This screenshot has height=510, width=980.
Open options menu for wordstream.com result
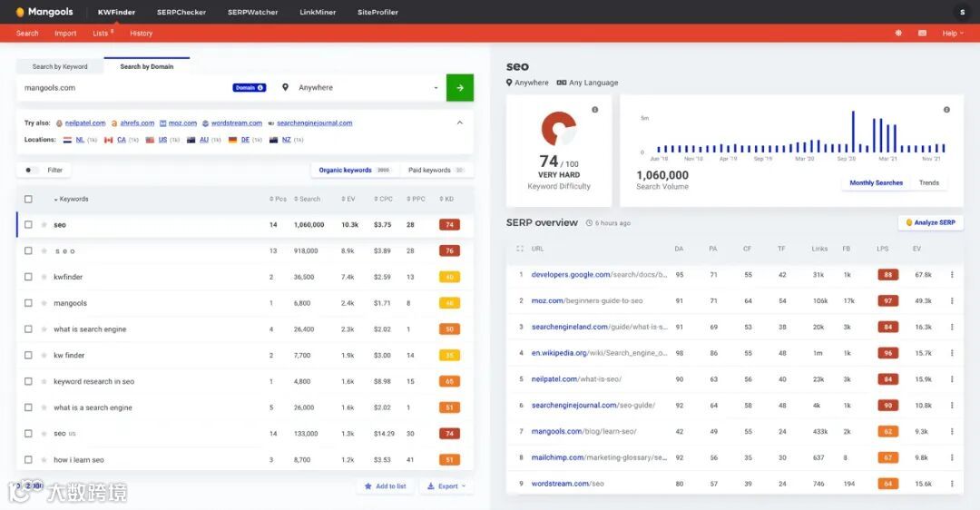(x=952, y=484)
